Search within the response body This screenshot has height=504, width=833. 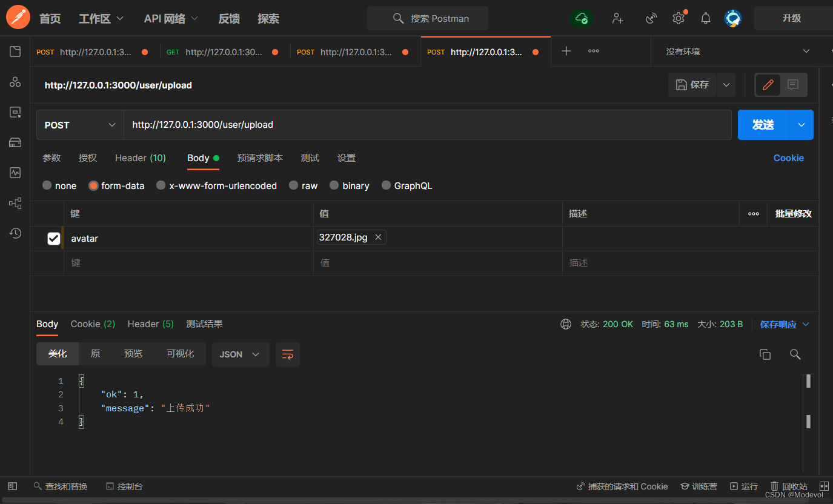pyautogui.click(x=795, y=354)
